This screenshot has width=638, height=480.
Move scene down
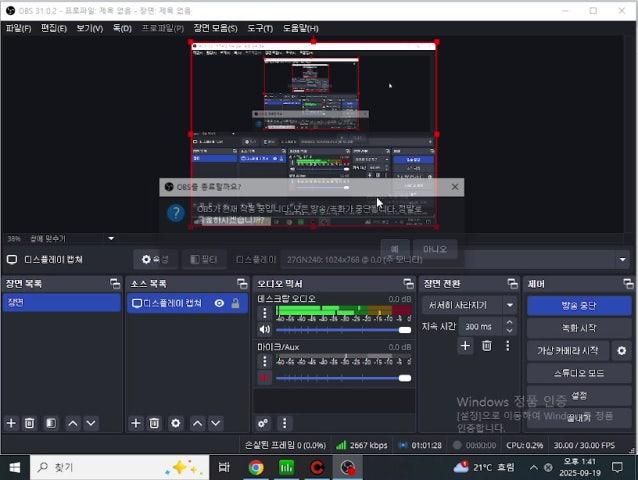click(91, 423)
